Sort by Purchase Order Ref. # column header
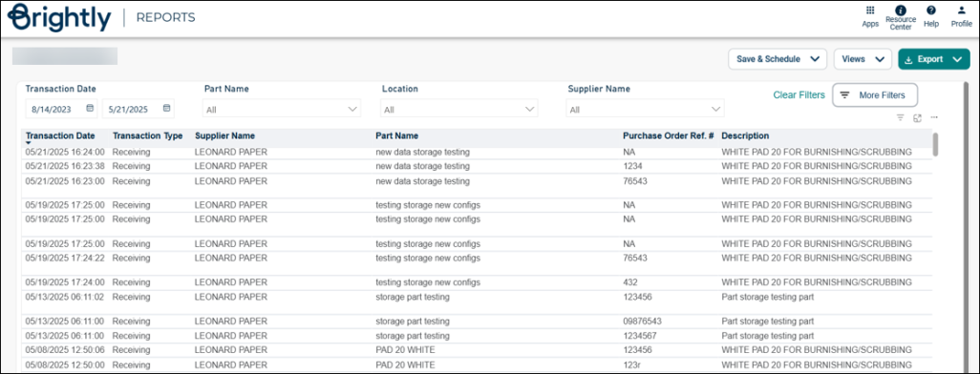 (x=668, y=135)
